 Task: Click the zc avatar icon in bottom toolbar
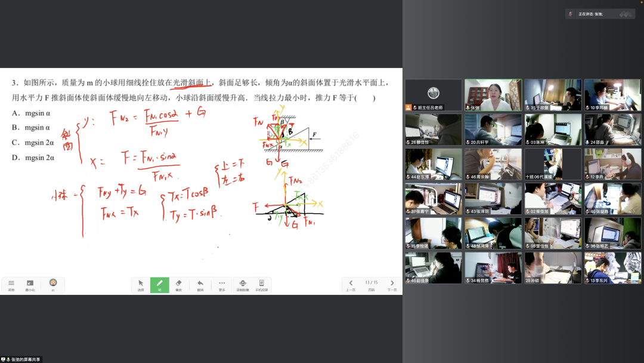(53, 284)
